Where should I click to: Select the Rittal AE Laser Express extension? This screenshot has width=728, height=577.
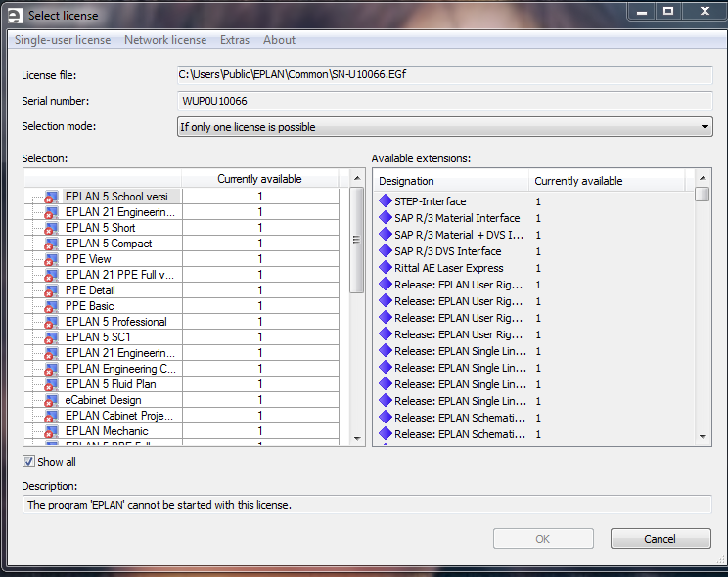pos(534,268)
